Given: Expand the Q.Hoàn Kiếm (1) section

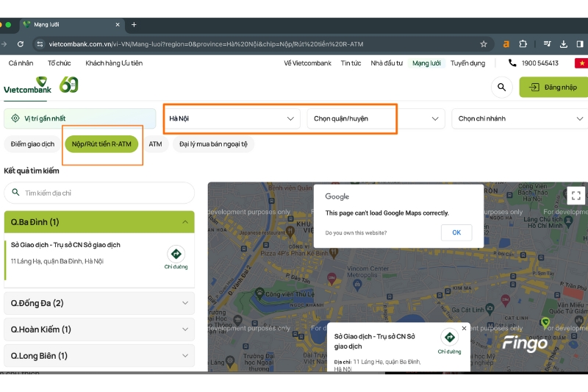Looking at the screenshot, I should click(x=99, y=329).
